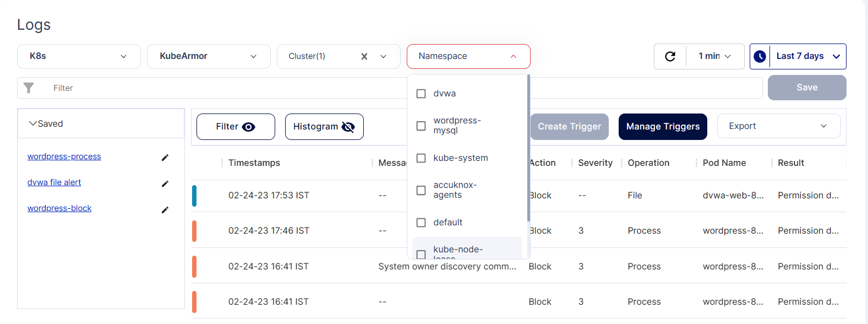Click the Result column header
Image resolution: width=868 pixels, height=324 pixels.
[791, 163]
